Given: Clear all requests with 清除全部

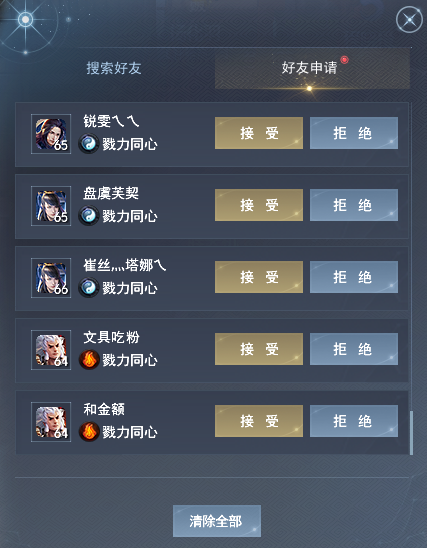Looking at the screenshot, I should tap(217, 521).
